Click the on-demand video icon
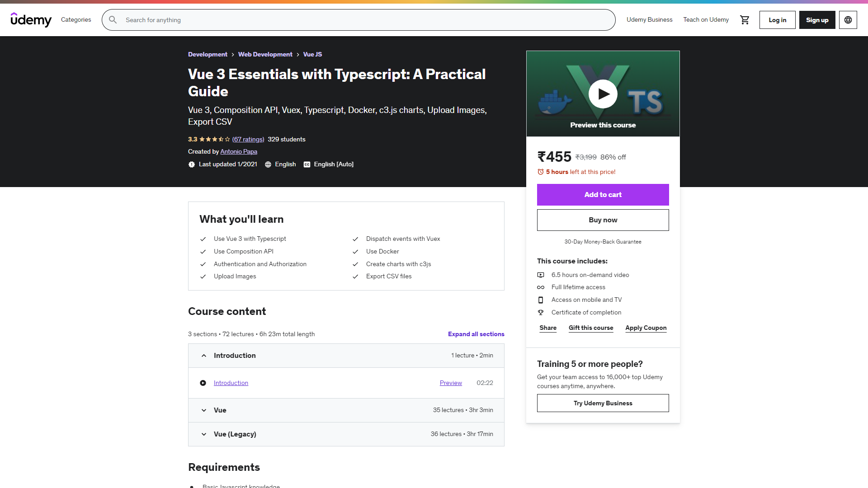 [541, 275]
